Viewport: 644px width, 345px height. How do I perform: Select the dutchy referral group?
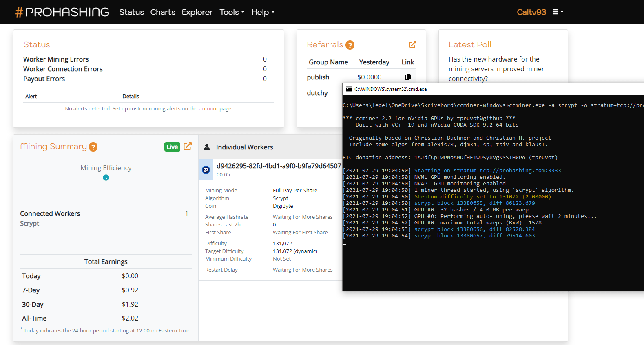click(x=317, y=93)
